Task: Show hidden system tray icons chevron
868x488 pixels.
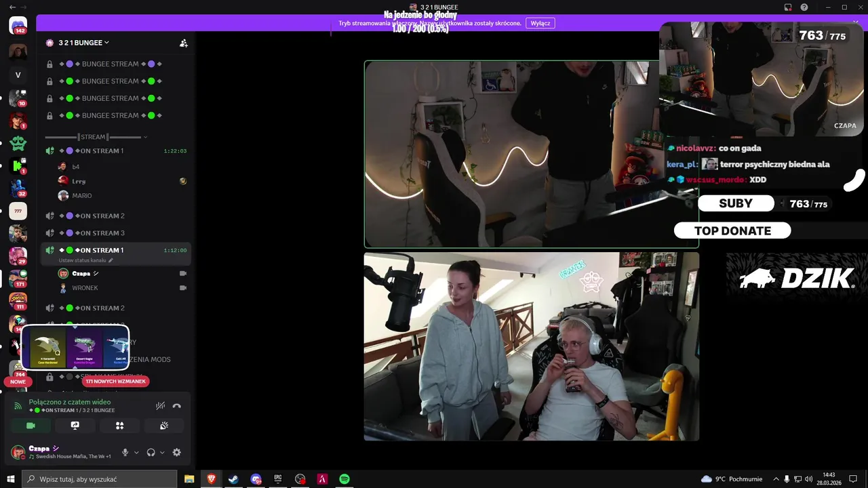Action: tap(776, 479)
